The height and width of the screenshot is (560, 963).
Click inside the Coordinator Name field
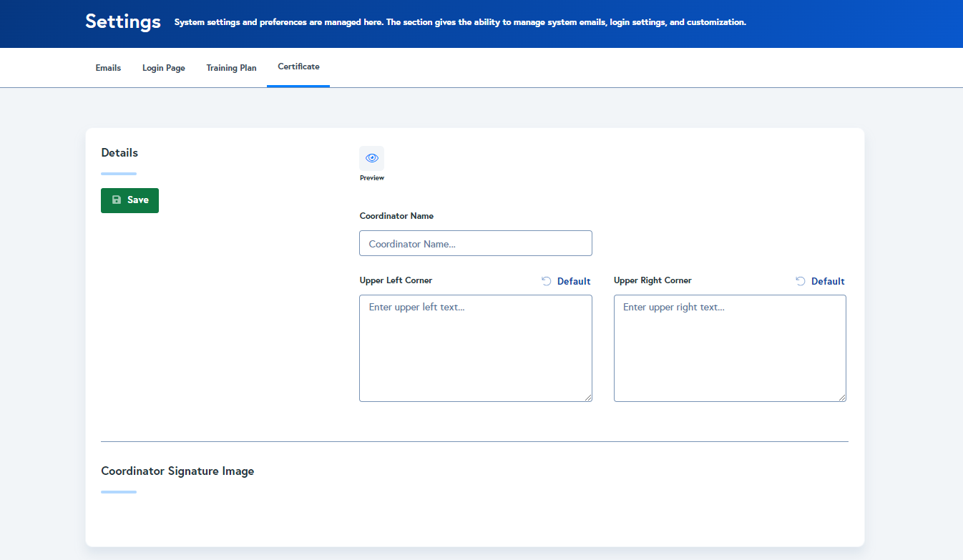coord(475,243)
